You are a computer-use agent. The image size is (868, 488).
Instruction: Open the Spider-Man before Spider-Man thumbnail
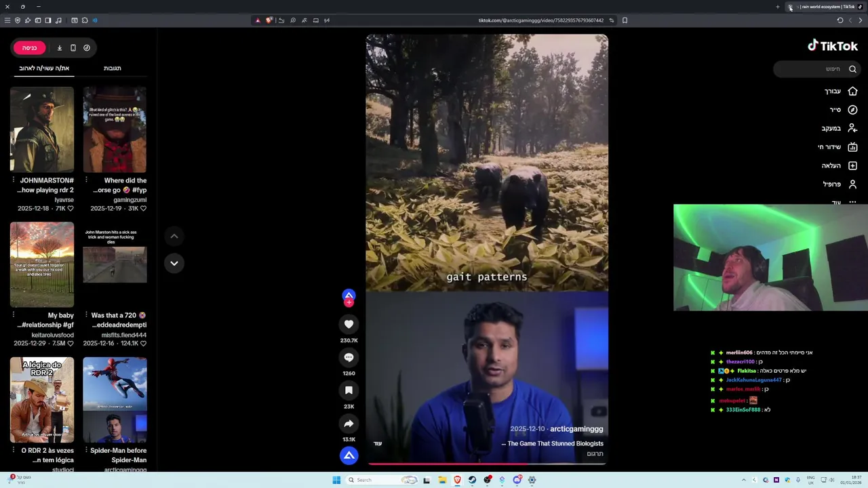tap(115, 399)
